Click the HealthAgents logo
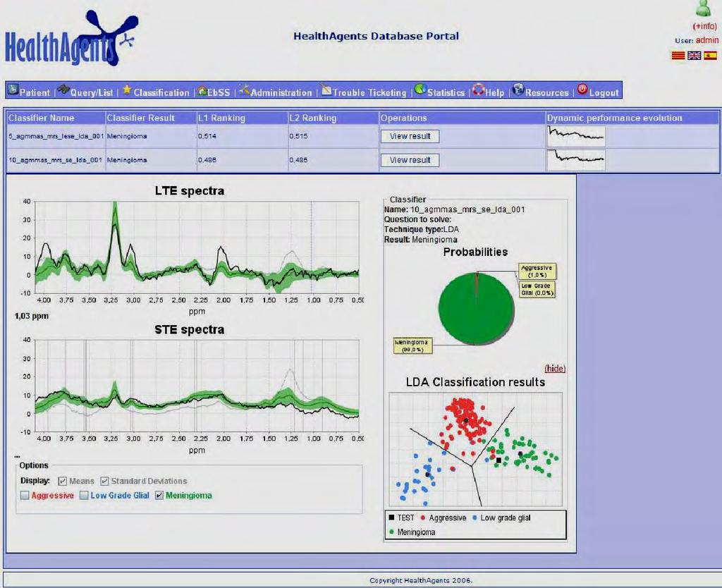Screen dimensions: 722x588 click(x=71, y=39)
